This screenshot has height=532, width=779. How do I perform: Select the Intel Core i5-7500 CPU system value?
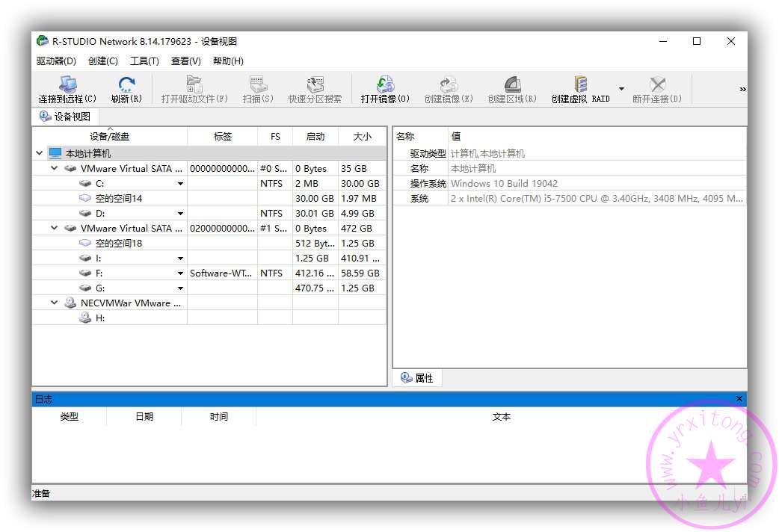[597, 198]
